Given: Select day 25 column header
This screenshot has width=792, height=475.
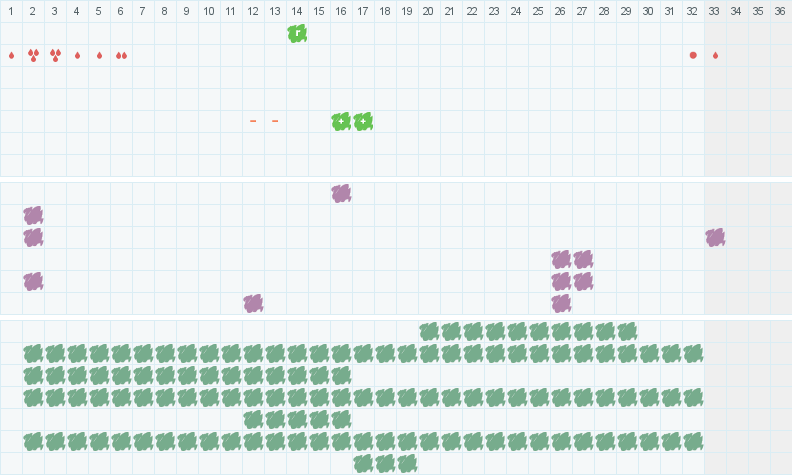Looking at the screenshot, I should click(x=538, y=11).
